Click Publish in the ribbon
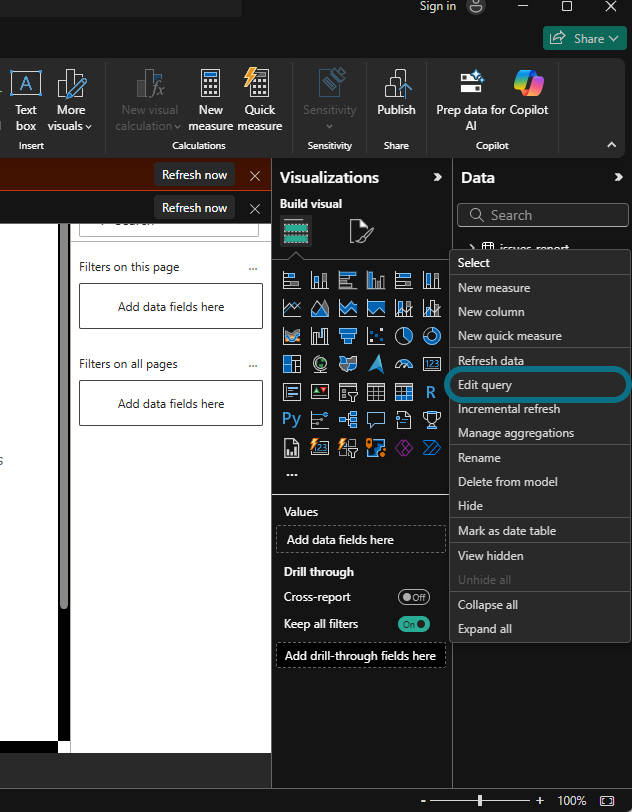The width and height of the screenshot is (632, 812). tap(396, 93)
